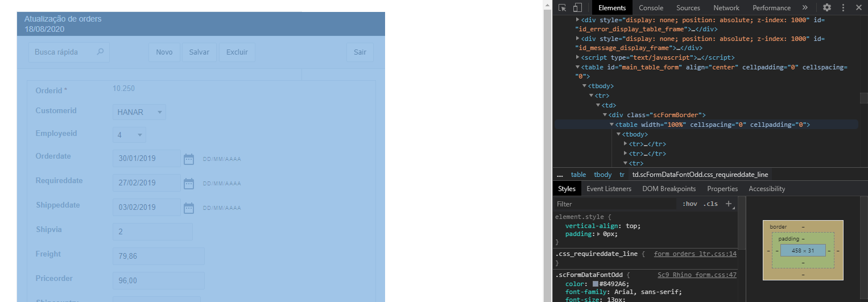Toggle the .cls class editor
868x302 pixels.
(710, 204)
